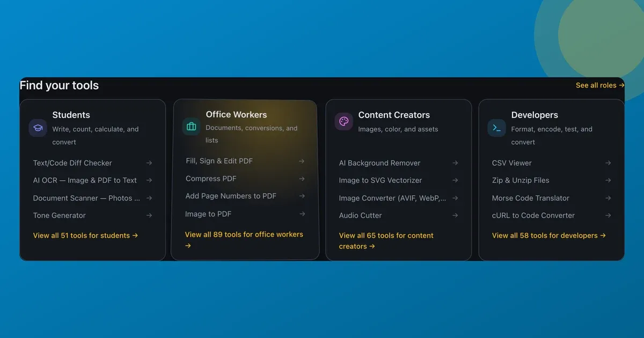
Task: Click arrow next to cURL to Code Converter
Action: (608, 216)
